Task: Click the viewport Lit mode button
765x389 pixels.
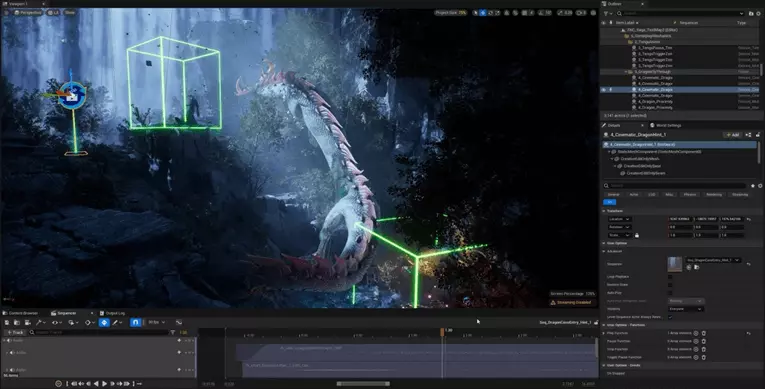Action: [x=52, y=12]
